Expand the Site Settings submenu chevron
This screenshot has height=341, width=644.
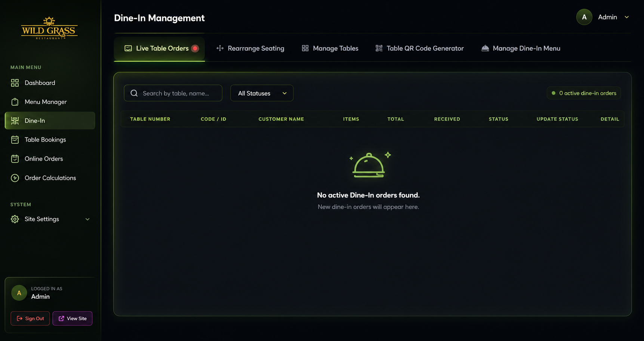coord(87,219)
